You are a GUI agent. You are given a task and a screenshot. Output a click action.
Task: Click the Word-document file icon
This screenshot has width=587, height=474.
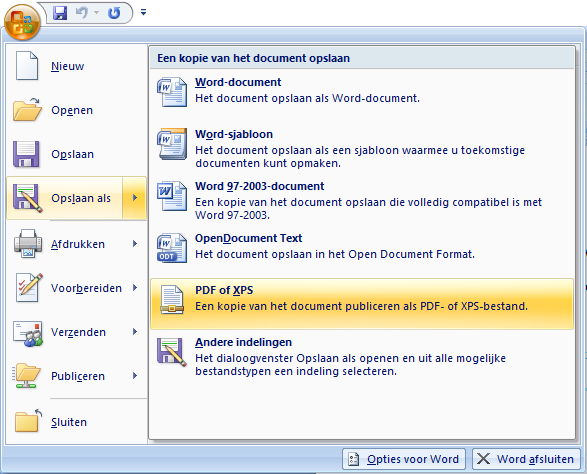[x=172, y=92]
